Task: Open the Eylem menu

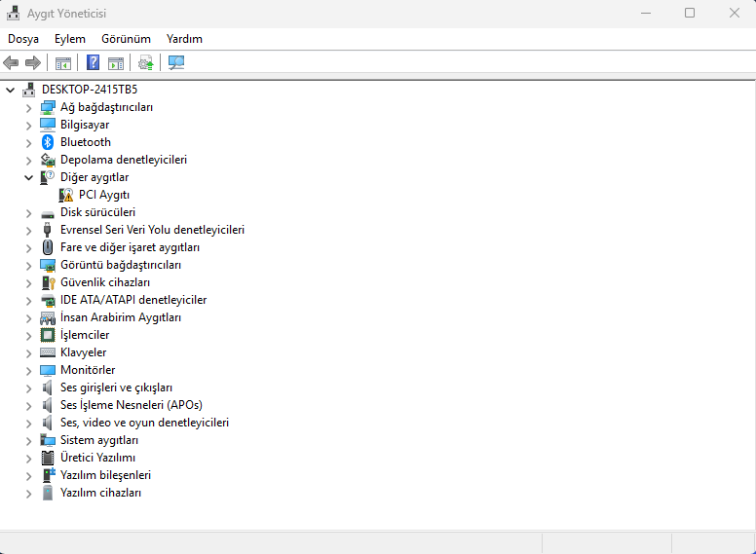Action: point(70,39)
